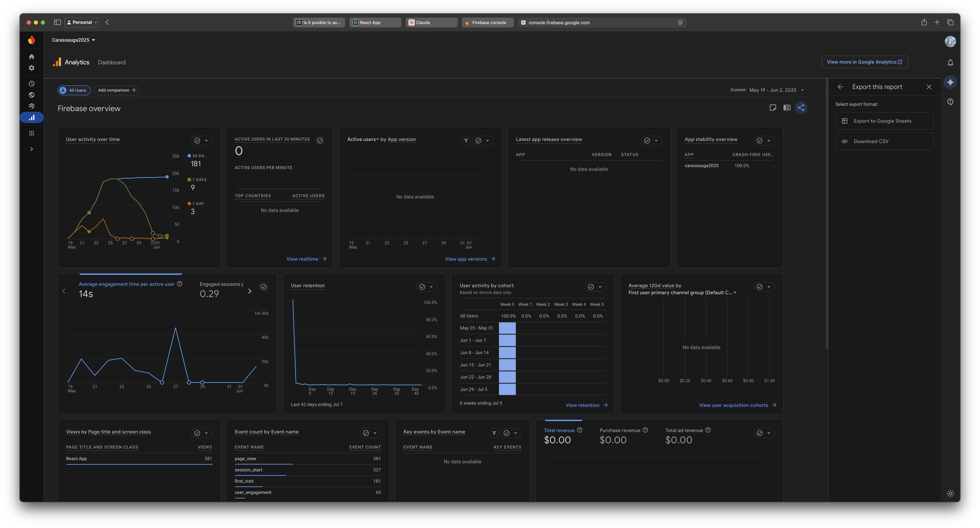Open Project Overview home icon
Image resolution: width=980 pixels, height=528 pixels.
point(32,57)
